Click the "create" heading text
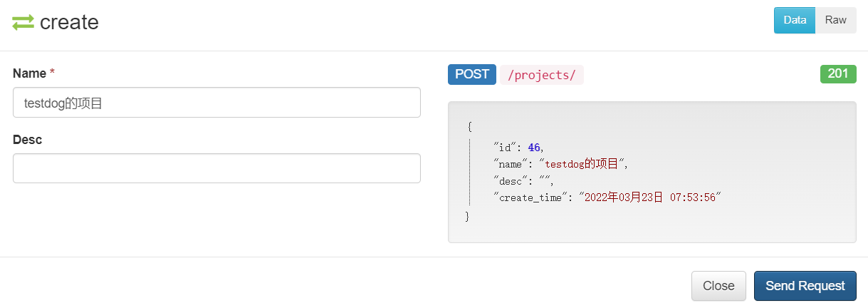Image resolution: width=868 pixels, height=308 pixels. click(69, 23)
